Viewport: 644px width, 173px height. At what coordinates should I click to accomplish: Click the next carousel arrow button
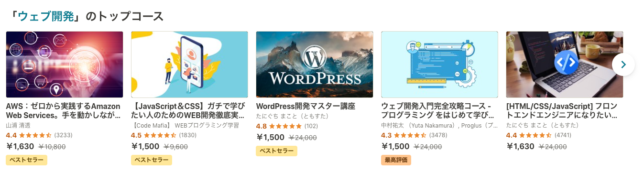click(623, 65)
